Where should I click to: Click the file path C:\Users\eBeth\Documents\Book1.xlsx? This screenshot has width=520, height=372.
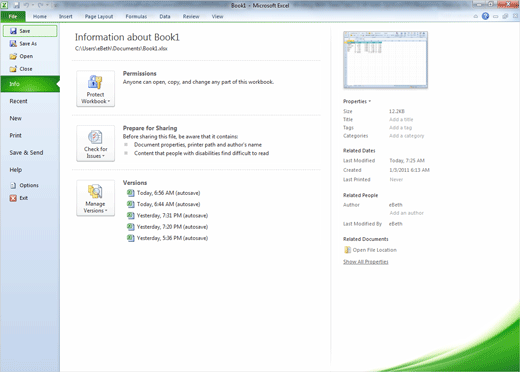121,49
